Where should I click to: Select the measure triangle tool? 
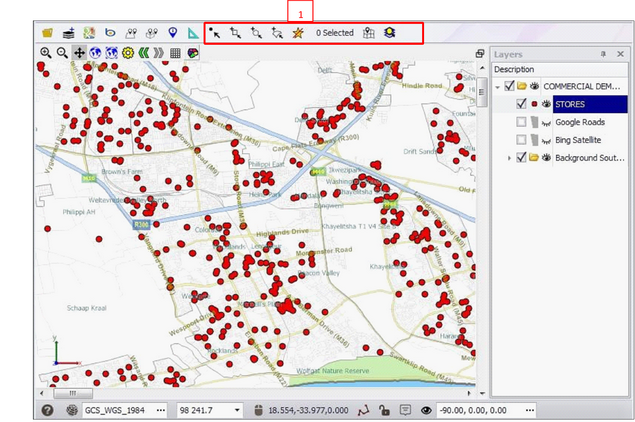(x=194, y=33)
